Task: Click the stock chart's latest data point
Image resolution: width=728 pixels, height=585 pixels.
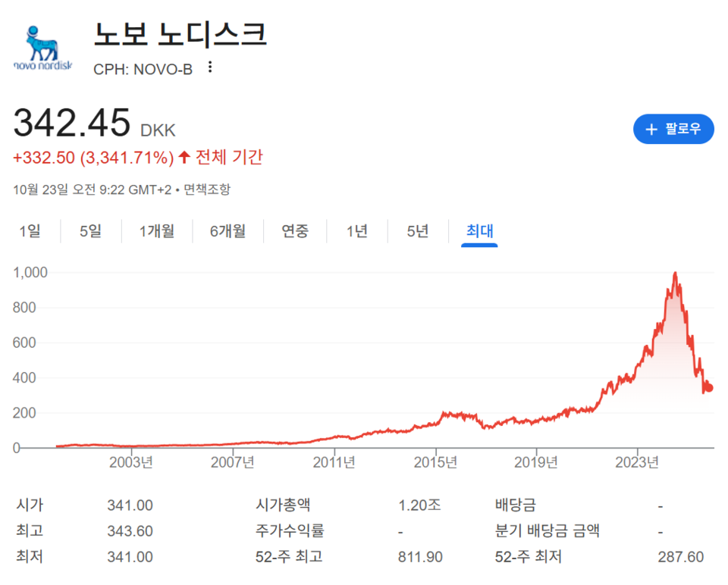Action: tap(708, 388)
